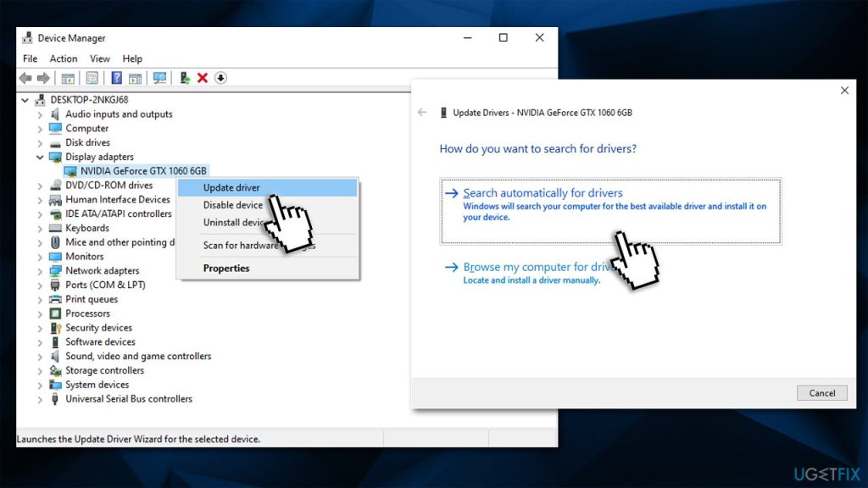Collapse the Display adapters category
868x488 pixels.
coord(40,157)
